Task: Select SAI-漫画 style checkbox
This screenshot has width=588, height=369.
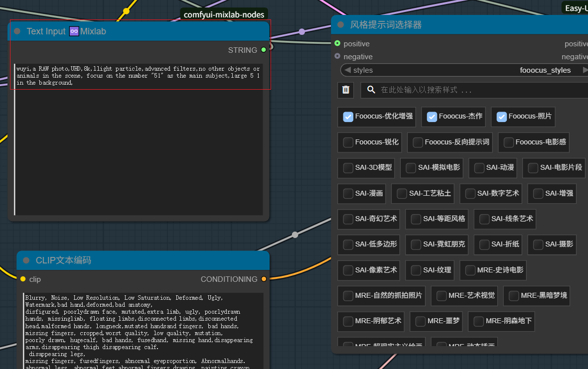Action: click(x=348, y=194)
